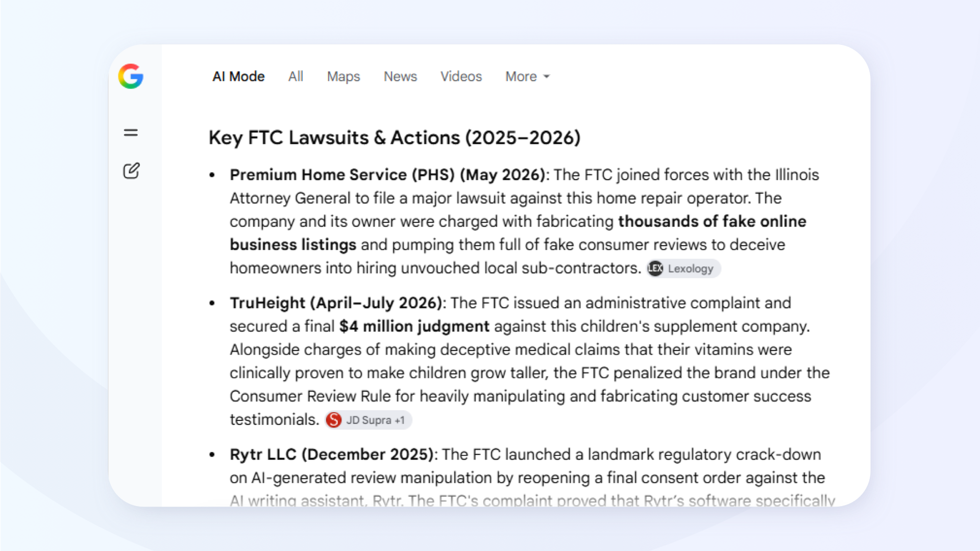Open the JD Supra +1 citation chip
The width and height of the screenshot is (980, 551).
tap(368, 420)
